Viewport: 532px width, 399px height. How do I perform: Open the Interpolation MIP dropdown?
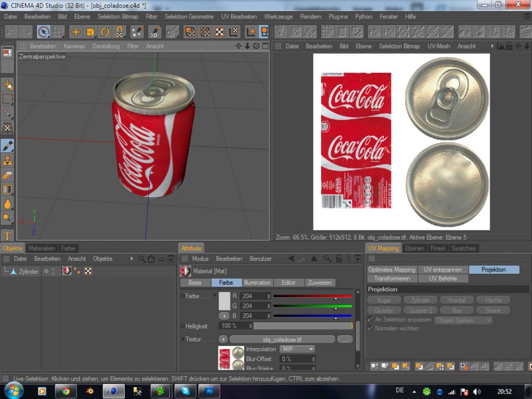tap(297, 349)
